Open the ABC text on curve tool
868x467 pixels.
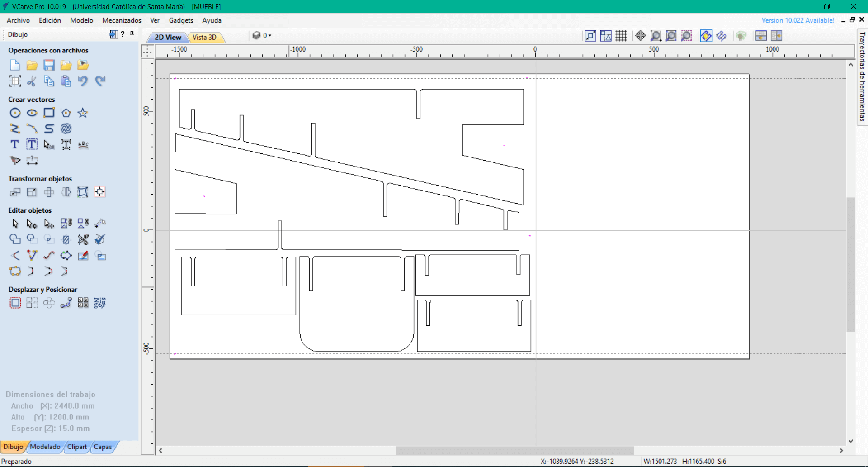83,144
